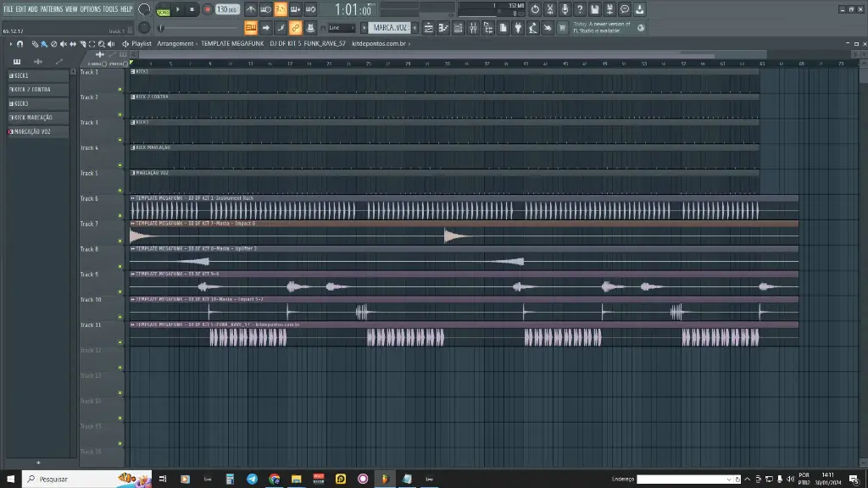Click the pattern selector left arrow
The image size is (868, 488).
(364, 28)
